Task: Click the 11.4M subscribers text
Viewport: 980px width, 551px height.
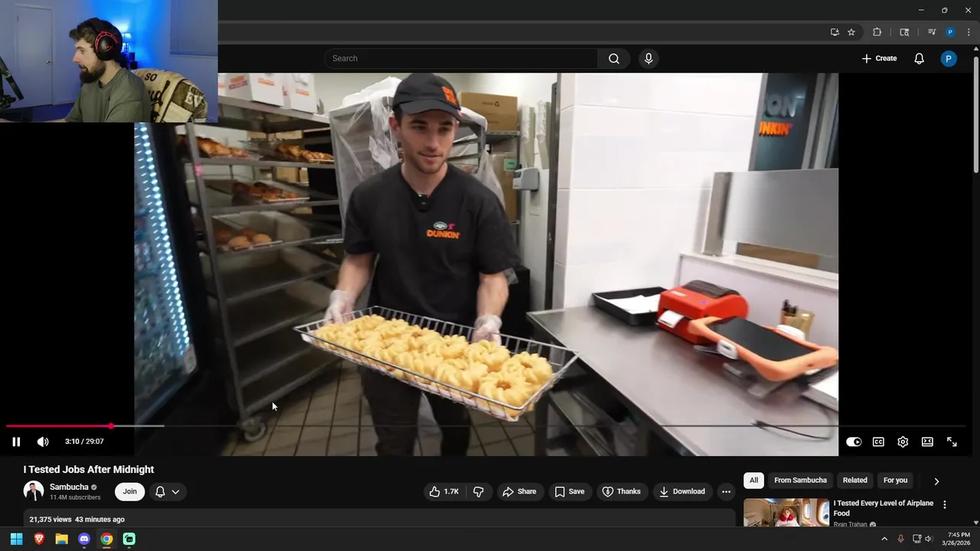Action: 75,497
